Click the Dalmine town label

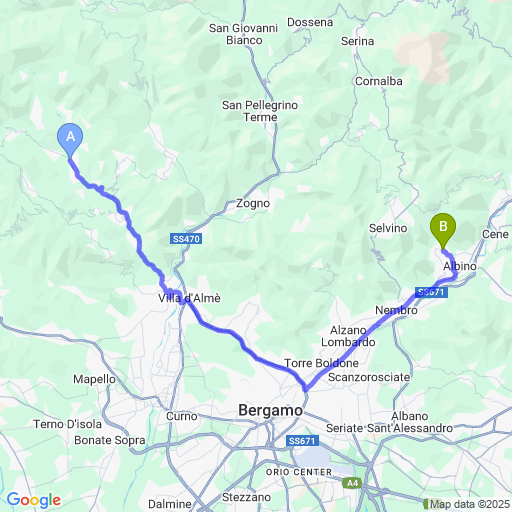(x=170, y=504)
